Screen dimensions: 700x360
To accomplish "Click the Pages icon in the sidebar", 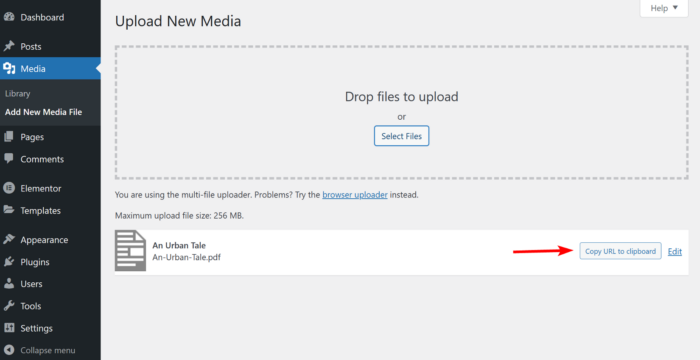I will (9, 137).
